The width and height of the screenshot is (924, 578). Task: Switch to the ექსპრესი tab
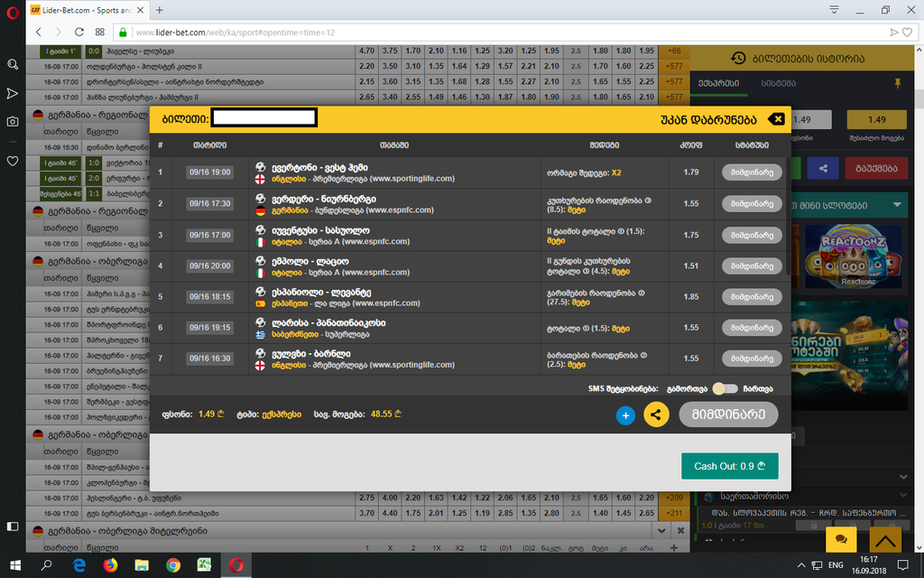718,83
